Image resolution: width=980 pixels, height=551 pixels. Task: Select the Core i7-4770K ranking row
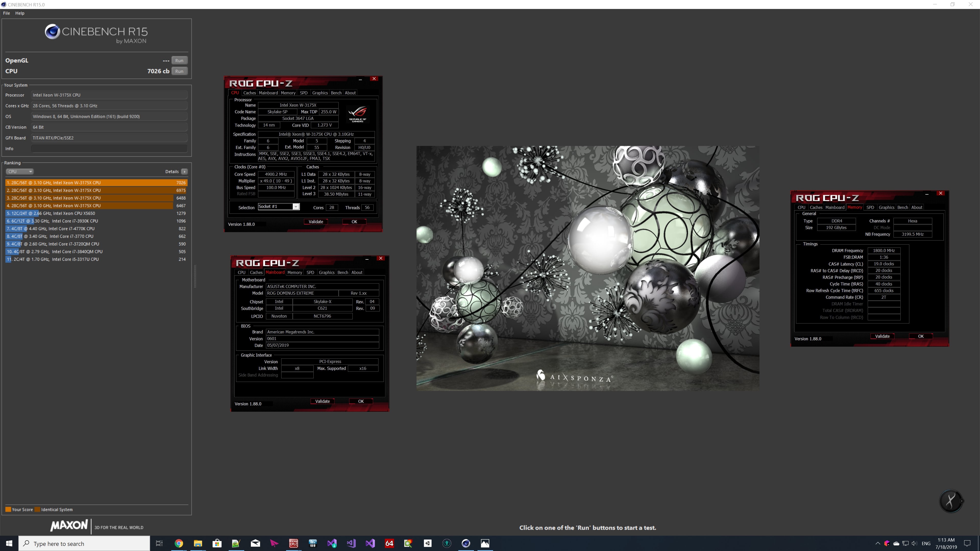[x=96, y=229]
